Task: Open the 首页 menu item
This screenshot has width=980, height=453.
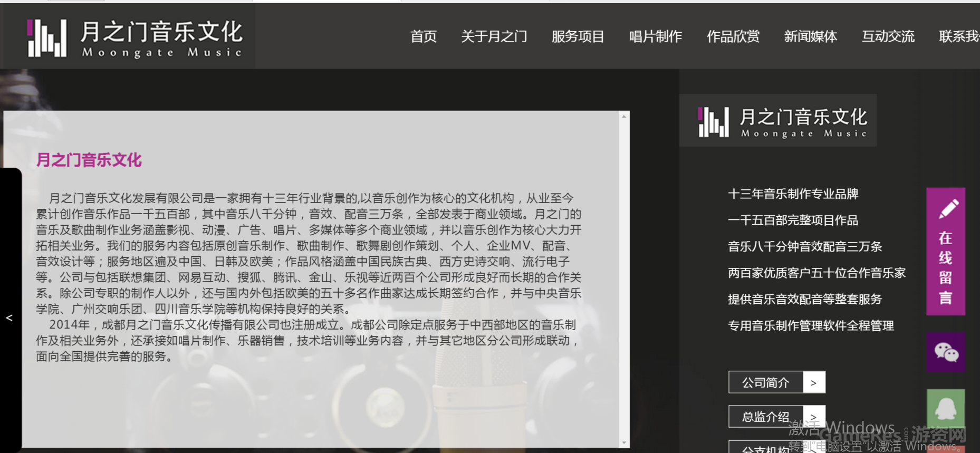Action: [x=424, y=36]
